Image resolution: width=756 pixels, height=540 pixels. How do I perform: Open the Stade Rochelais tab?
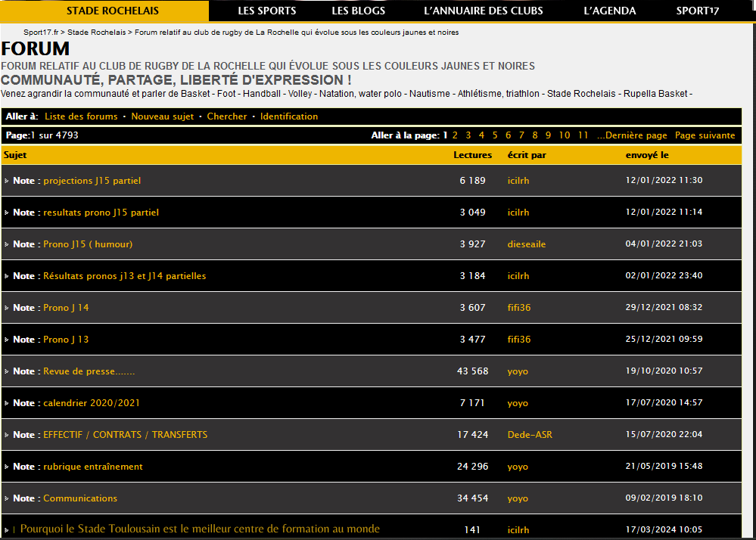tap(112, 11)
